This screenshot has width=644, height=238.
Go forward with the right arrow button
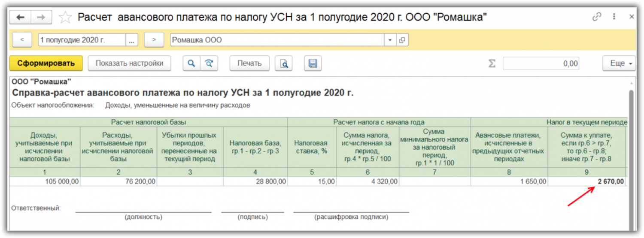pyautogui.click(x=41, y=17)
